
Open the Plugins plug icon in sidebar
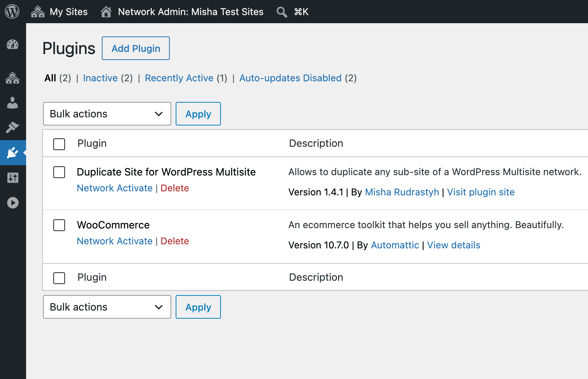pyautogui.click(x=12, y=152)
